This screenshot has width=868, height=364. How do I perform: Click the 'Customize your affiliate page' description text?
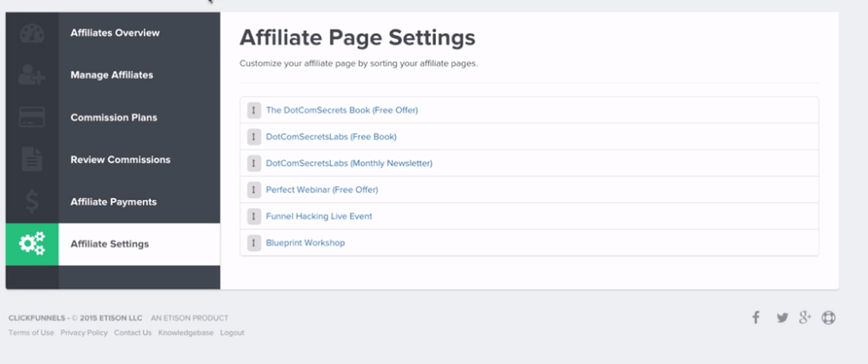point(358,63)
